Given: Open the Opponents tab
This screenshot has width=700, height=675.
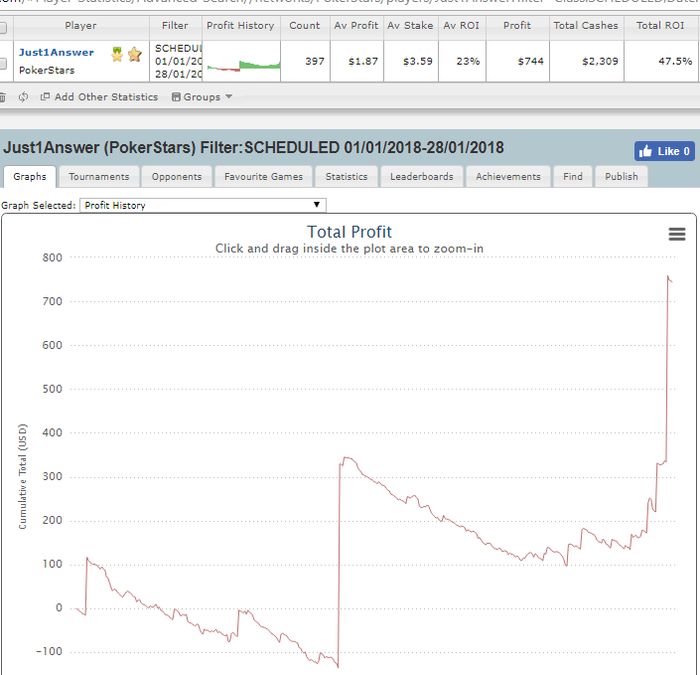Looking at the screenshot, I should 176,177.
